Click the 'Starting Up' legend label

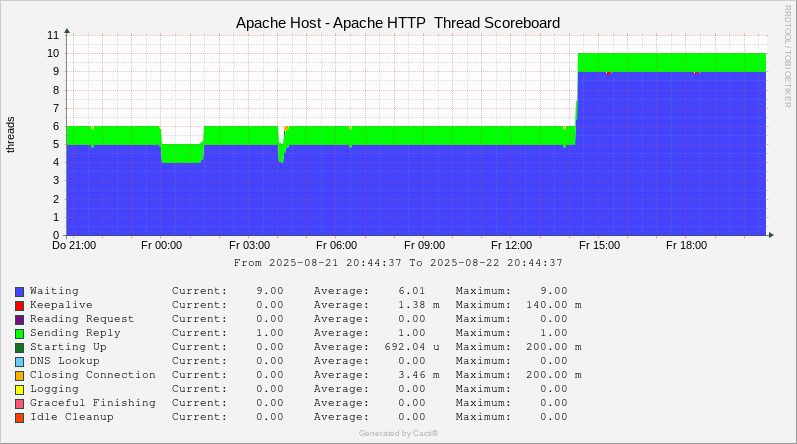(68, 347)
